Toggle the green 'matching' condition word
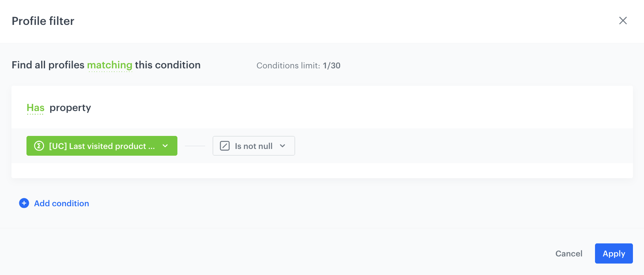Screen dimensions: 644x275 (109, 65)
